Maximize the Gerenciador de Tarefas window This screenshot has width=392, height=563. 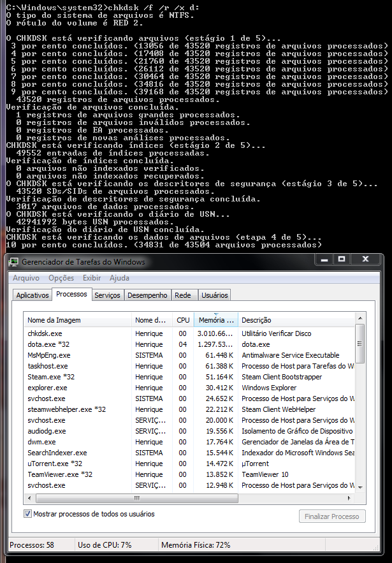[342, 260]
